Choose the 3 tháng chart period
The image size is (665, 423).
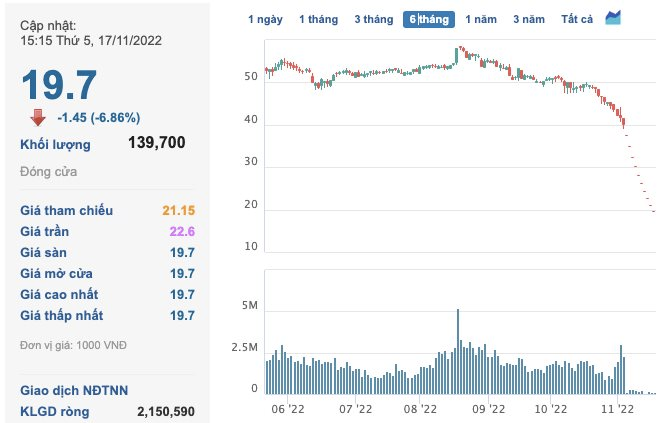(x=373, y=19)
